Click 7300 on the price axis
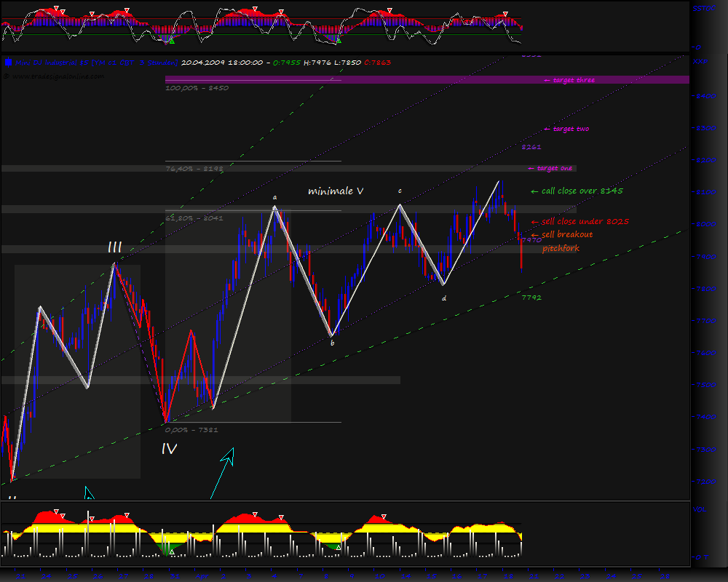This screenshot has height=582, width=728. (x=705, y=450)
